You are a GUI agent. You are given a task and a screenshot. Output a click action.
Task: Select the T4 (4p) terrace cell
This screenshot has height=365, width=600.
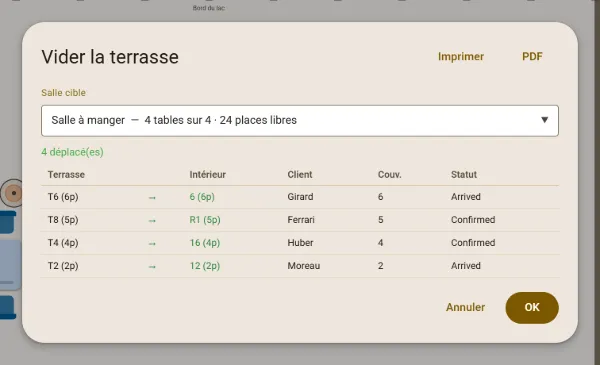[63, 243]
